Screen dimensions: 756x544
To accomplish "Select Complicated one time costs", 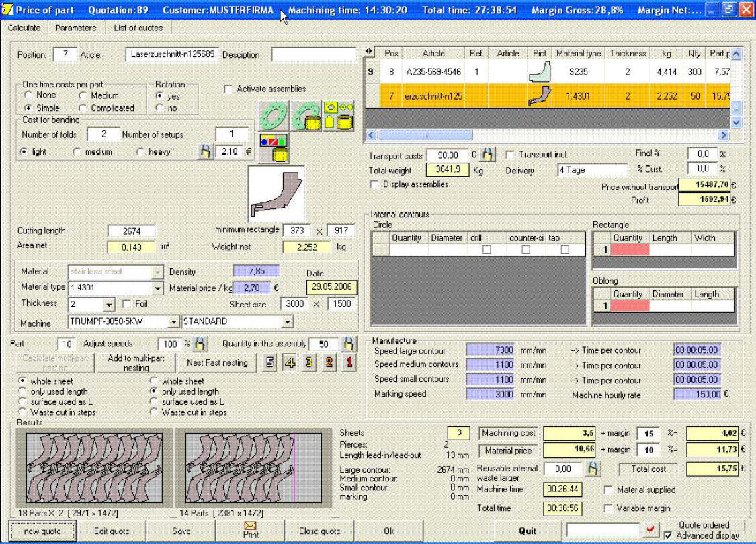I will pos(83,108).
